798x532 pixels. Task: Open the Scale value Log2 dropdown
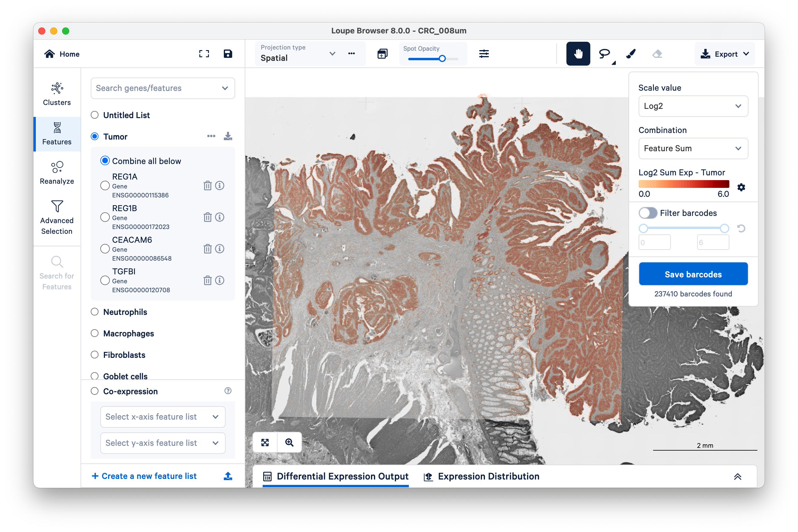click(x=693, y=106)
